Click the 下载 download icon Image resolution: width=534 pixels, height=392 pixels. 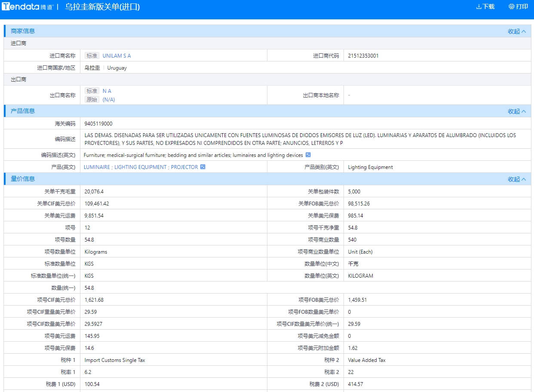tap(479, 7)
